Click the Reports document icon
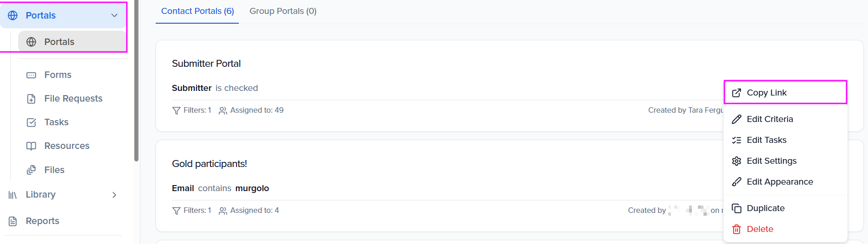 [13, 221]
